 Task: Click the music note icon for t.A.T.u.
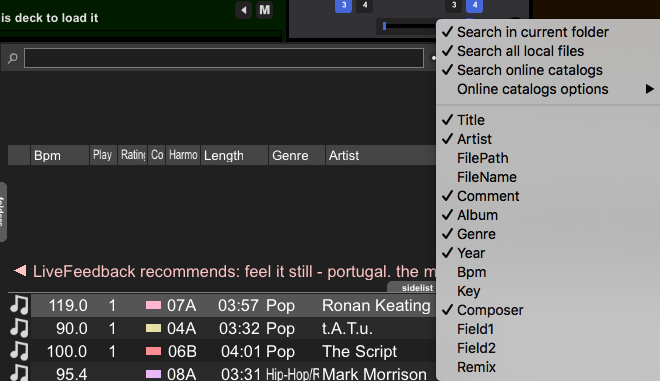pos(19,328)
